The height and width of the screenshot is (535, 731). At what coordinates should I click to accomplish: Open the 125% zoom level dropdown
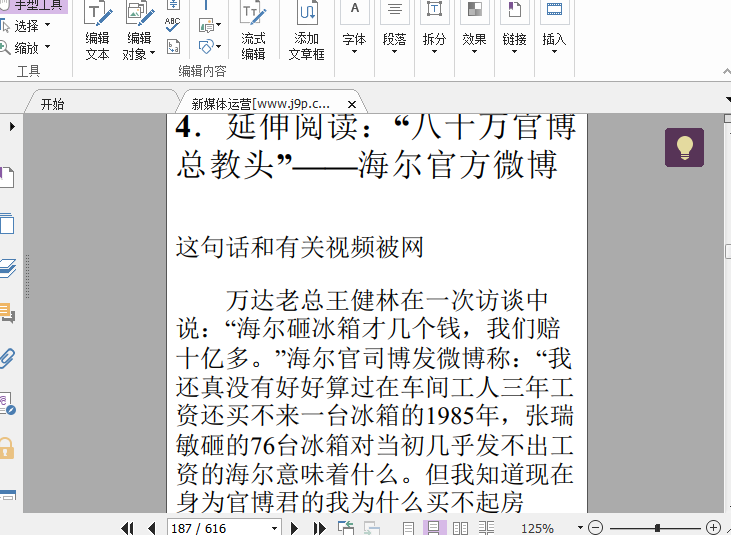[580, 528]
